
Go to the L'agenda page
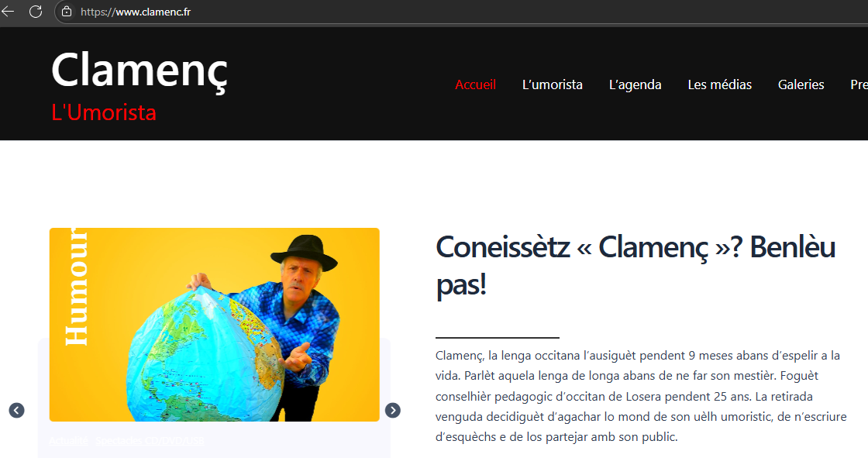point(635,84)
